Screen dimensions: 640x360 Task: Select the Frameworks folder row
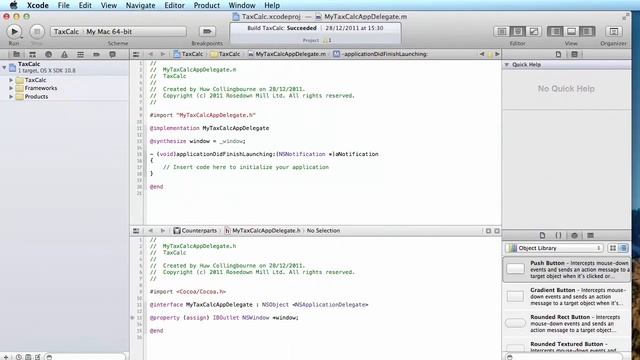point(64,88)
